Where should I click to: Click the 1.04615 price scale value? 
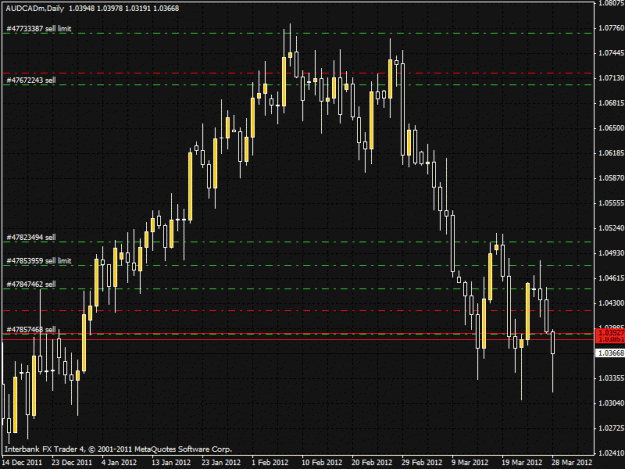[611, 278]
